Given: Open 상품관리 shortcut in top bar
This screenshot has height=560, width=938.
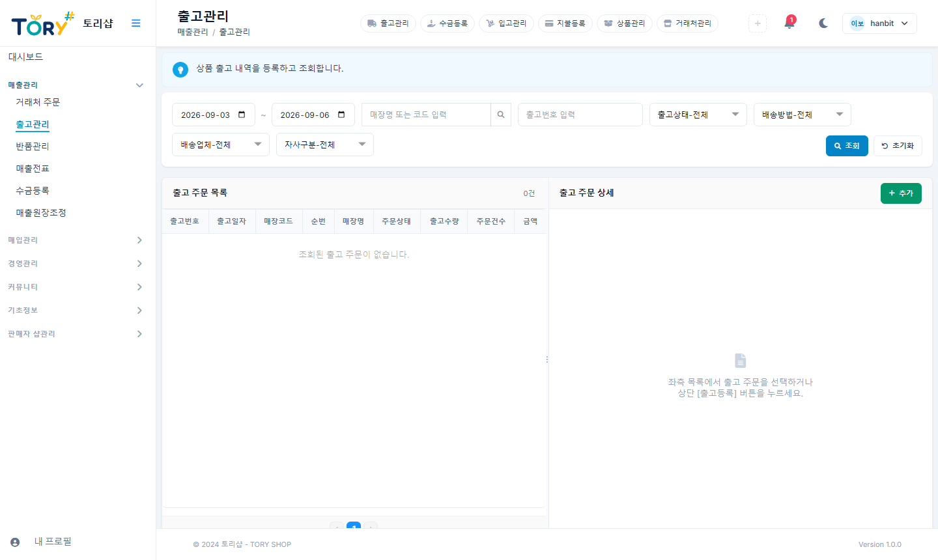Looking at the screenshot, I should click(x=625, y=23).
